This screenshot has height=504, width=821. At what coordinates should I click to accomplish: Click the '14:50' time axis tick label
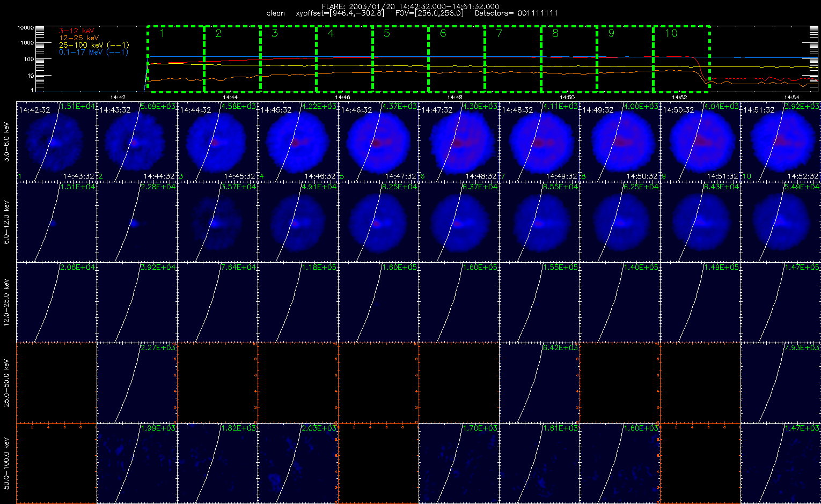(567, 97)
